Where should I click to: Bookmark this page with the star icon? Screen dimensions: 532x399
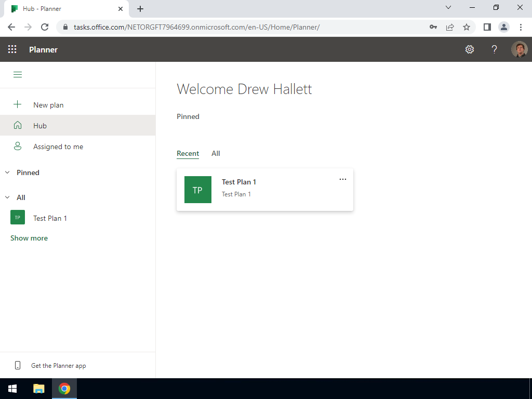point(467,27)
